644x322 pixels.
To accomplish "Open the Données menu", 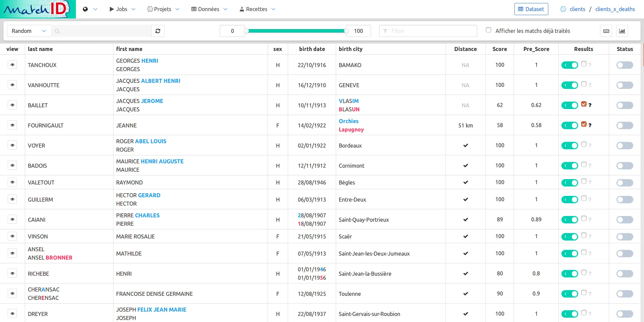I will click(208, 9).
